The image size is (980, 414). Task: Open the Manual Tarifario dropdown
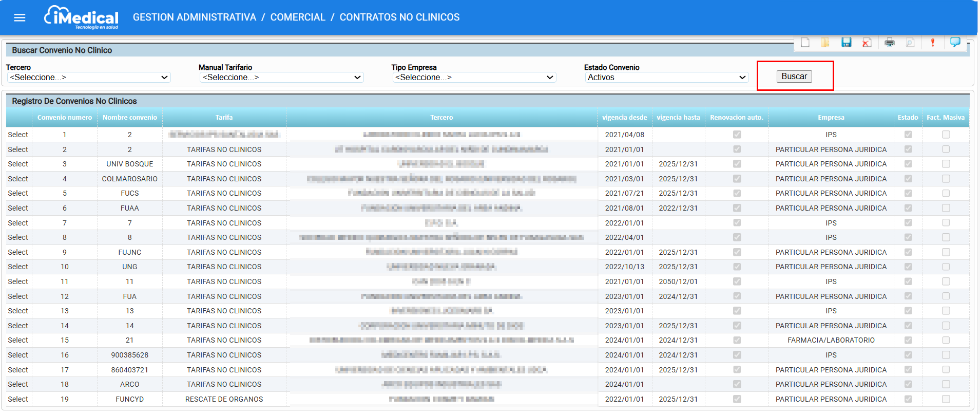[x=281, y=77]
